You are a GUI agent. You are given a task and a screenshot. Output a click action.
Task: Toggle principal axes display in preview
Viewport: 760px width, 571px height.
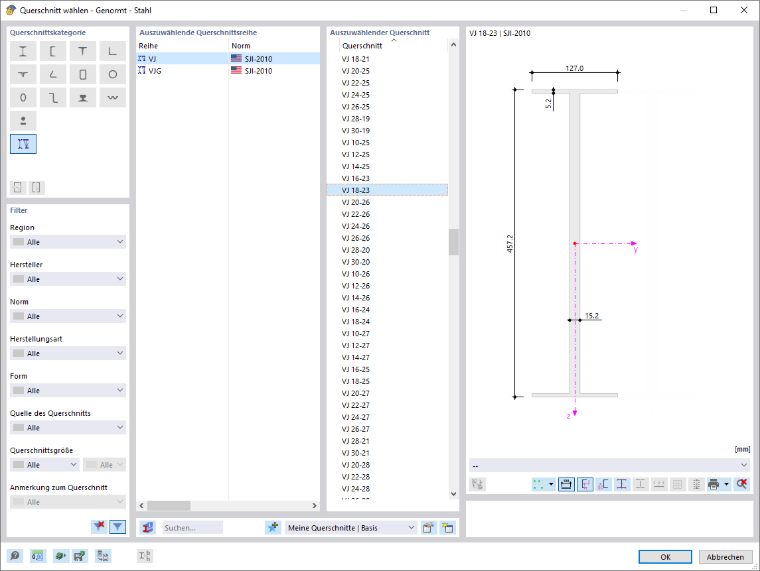(x=585, y=484)
